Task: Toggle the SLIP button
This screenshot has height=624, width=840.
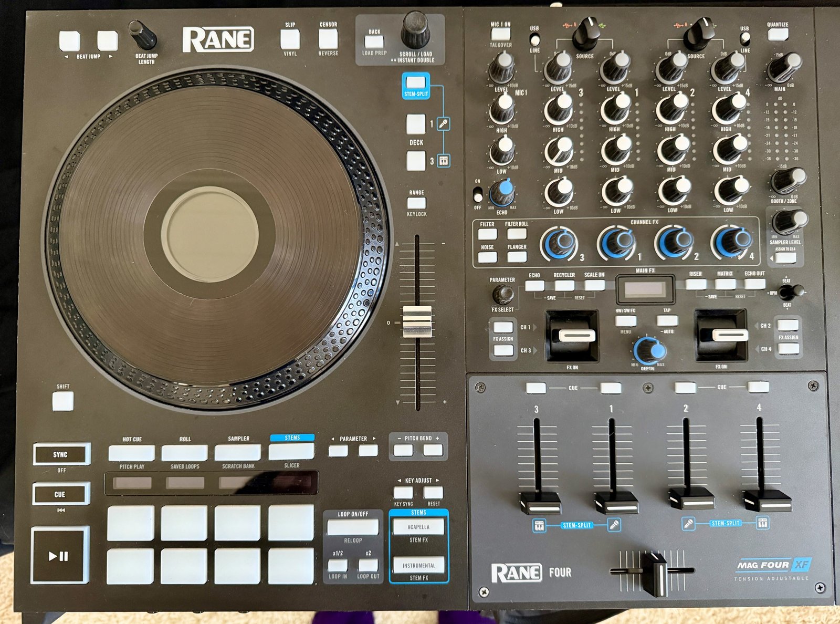Action: [x=290, y=39]
